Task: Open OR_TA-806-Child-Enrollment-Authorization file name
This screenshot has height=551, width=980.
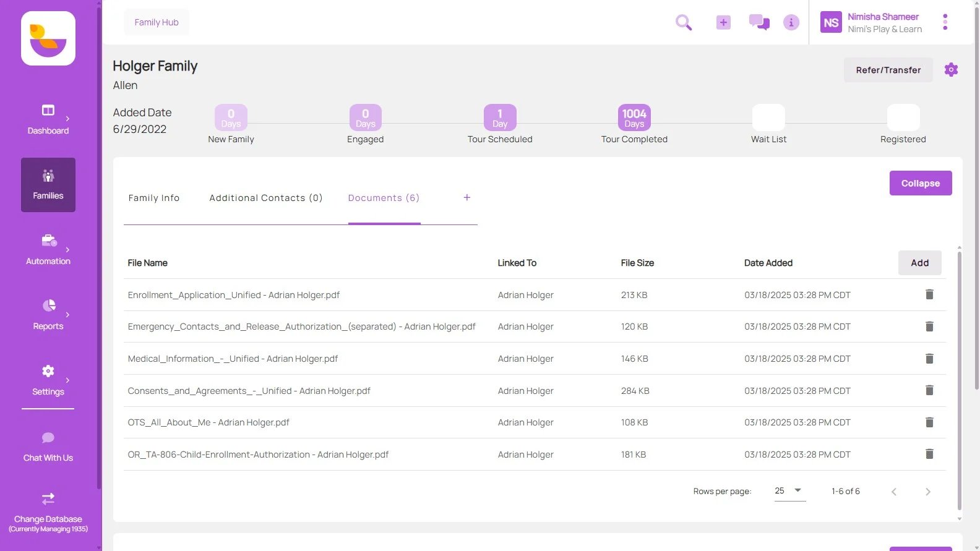Action: tap(258, 455)
